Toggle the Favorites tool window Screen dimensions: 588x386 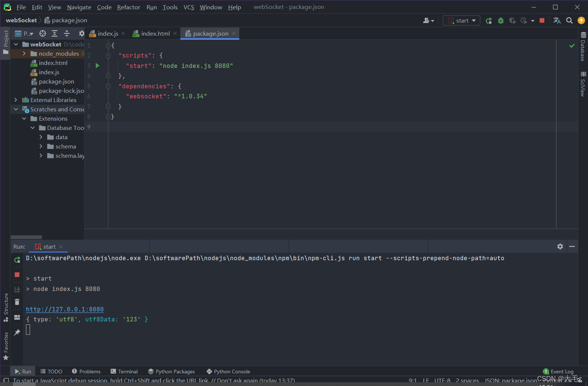click(6, 346)
